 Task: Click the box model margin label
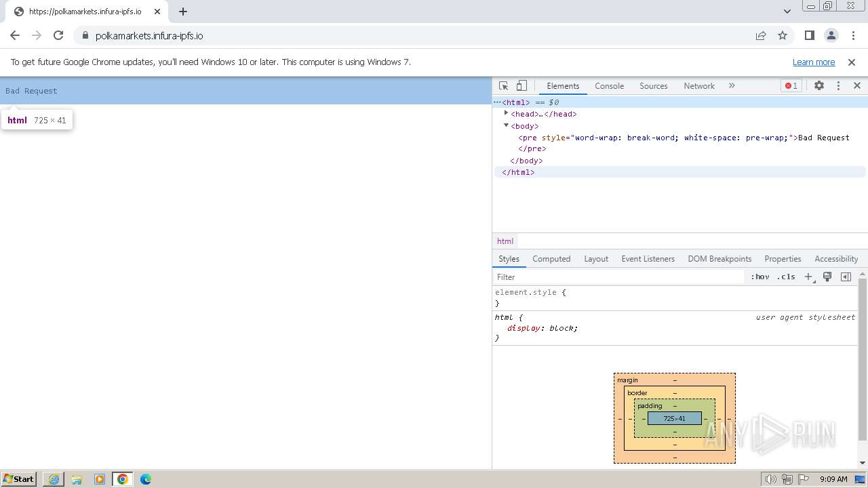point(627,380)
